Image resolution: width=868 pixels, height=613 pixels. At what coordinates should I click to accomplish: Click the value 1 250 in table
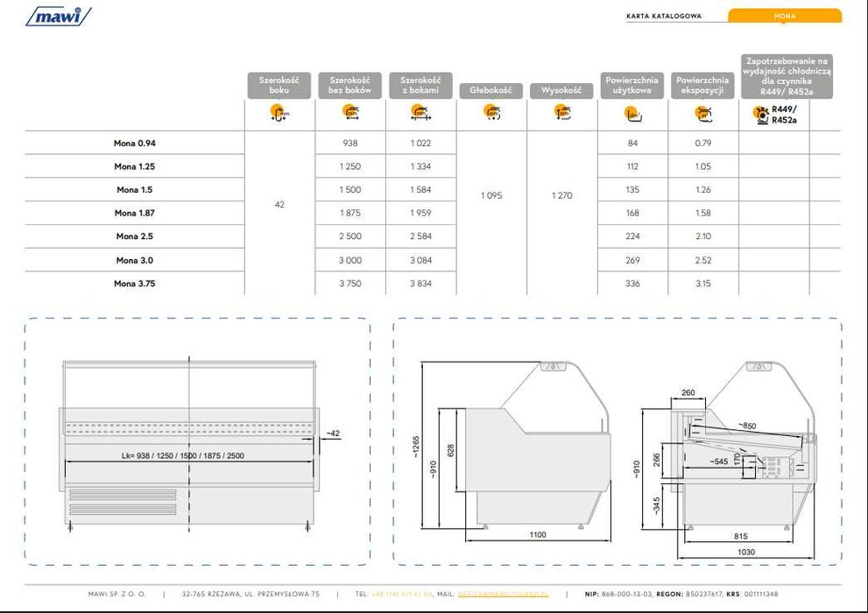coord(349,166)
